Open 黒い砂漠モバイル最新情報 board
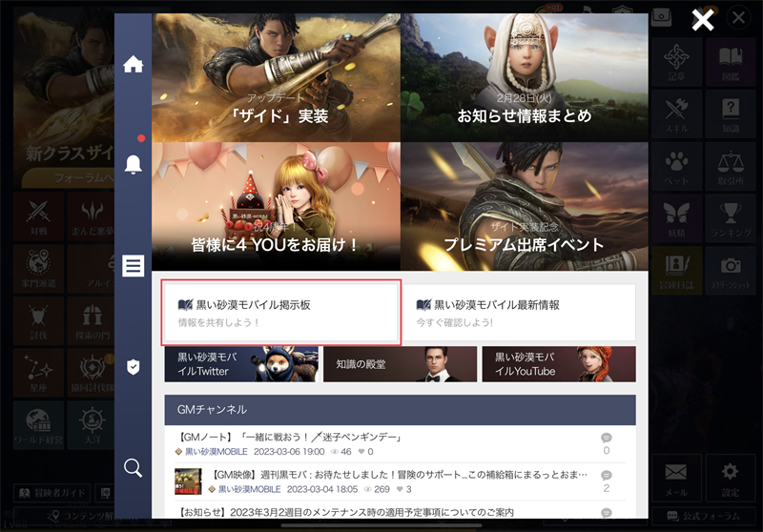 (520, 312)
